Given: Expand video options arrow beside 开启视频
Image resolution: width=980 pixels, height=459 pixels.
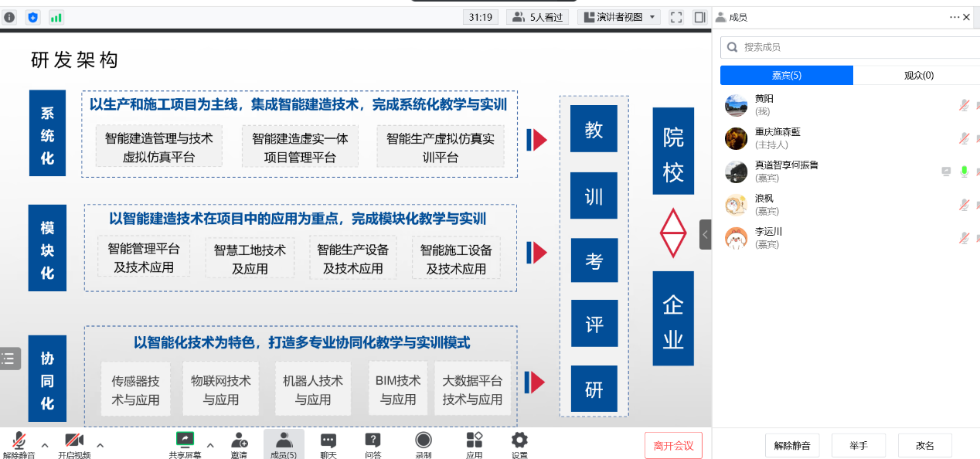Looking at the screenshot, I should pos(100,445).
